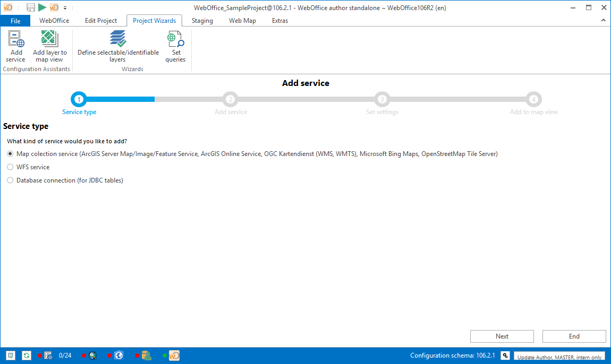Click the Update Author, MASTER, intern only button

tap(559, 357)
